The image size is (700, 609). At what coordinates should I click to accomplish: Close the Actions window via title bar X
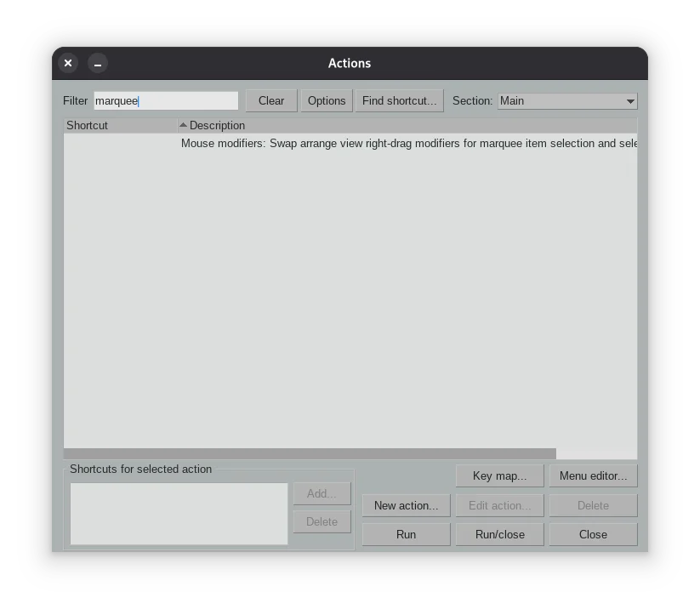pyautogui.click(x=68, y=63)
